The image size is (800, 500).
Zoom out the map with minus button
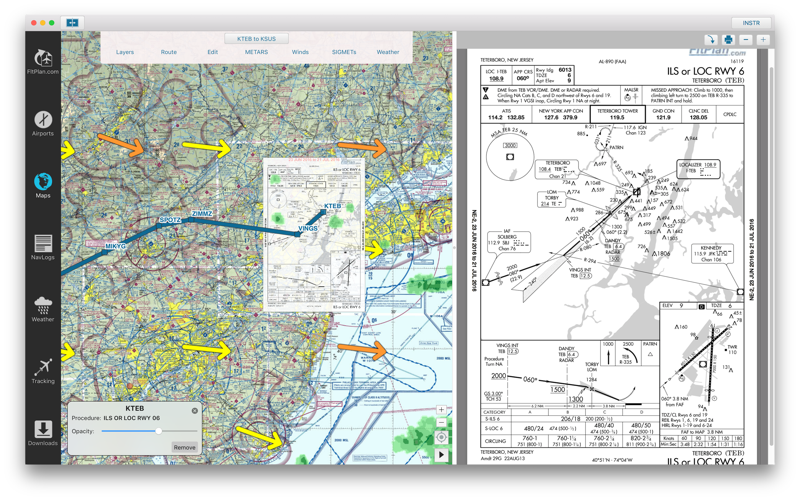point(441,422)
